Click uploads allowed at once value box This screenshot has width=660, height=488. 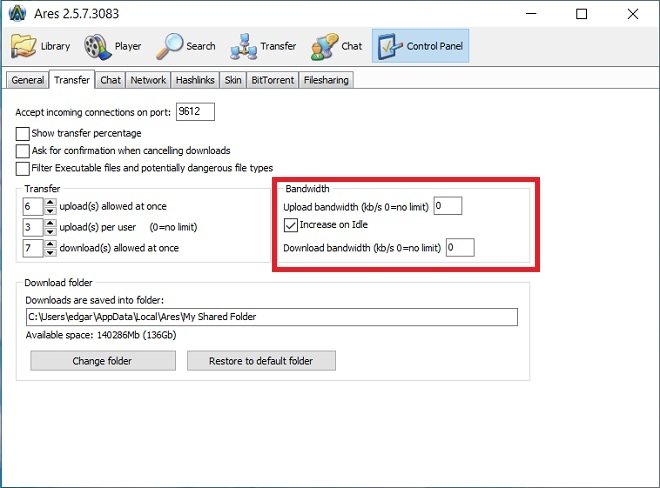pyautogui.click(x=33, y=206)
